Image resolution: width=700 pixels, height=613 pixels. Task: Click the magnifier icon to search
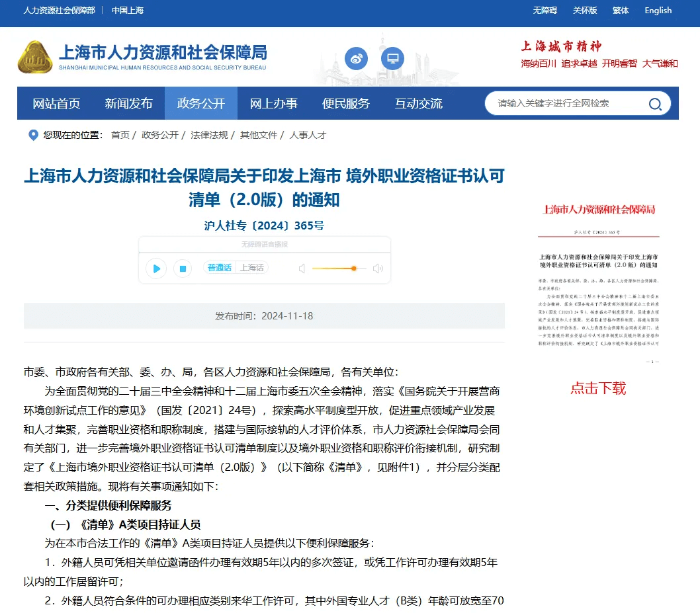coord(654,104)
